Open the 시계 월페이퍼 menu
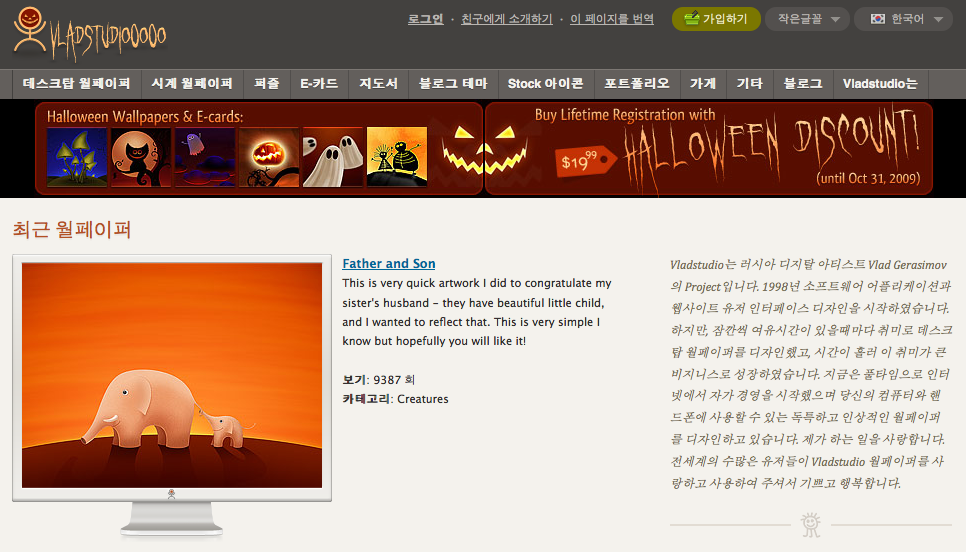The width and height of the screenshot is (966, 552). (x=192, y=84)
